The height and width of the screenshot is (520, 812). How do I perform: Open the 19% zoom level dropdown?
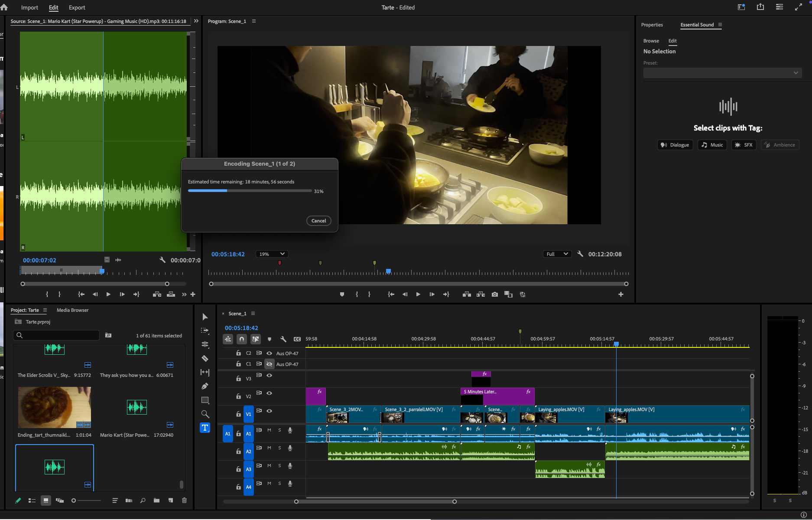coord(272,254)
